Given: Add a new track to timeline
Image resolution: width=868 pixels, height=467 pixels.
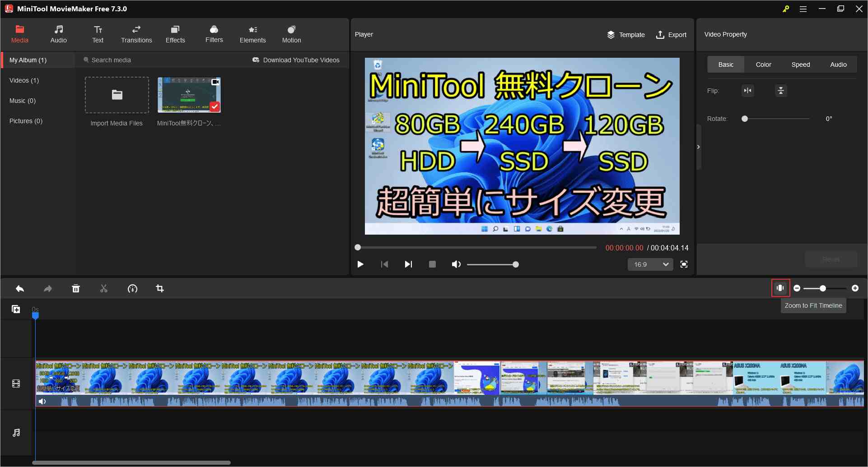Looking at the screenshot, I should pos(16,309).
